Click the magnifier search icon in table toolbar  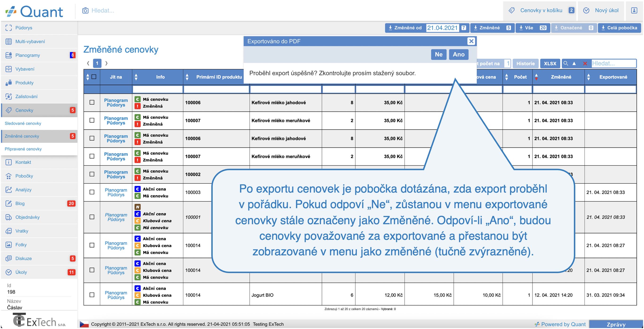[x=566, y=63]
